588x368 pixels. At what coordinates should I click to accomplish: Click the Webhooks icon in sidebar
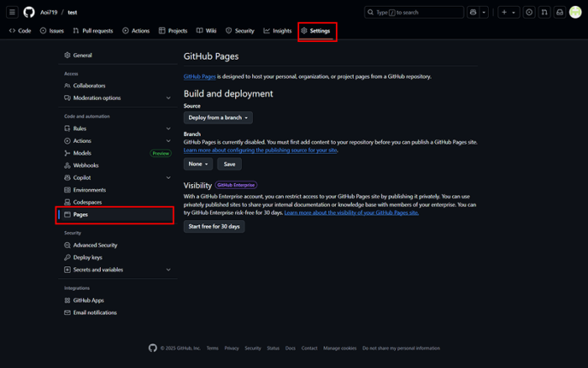67,166
